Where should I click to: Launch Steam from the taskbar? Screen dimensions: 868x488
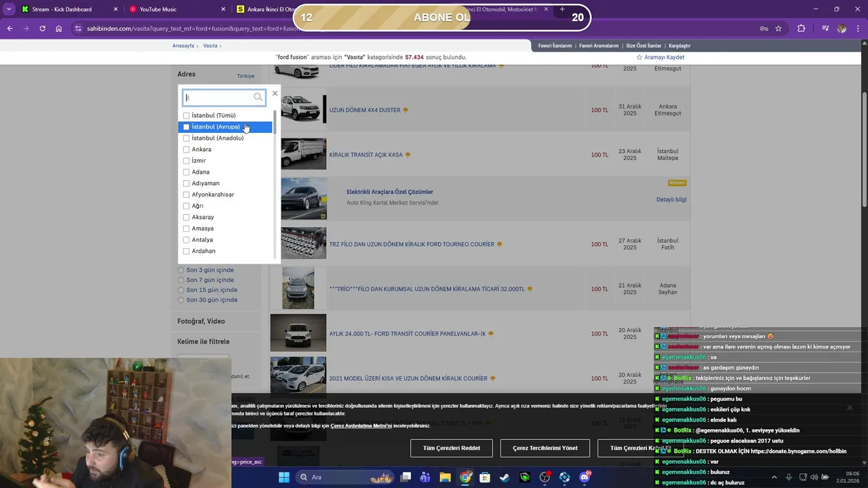pyautogui.click(x=505, y=477)
